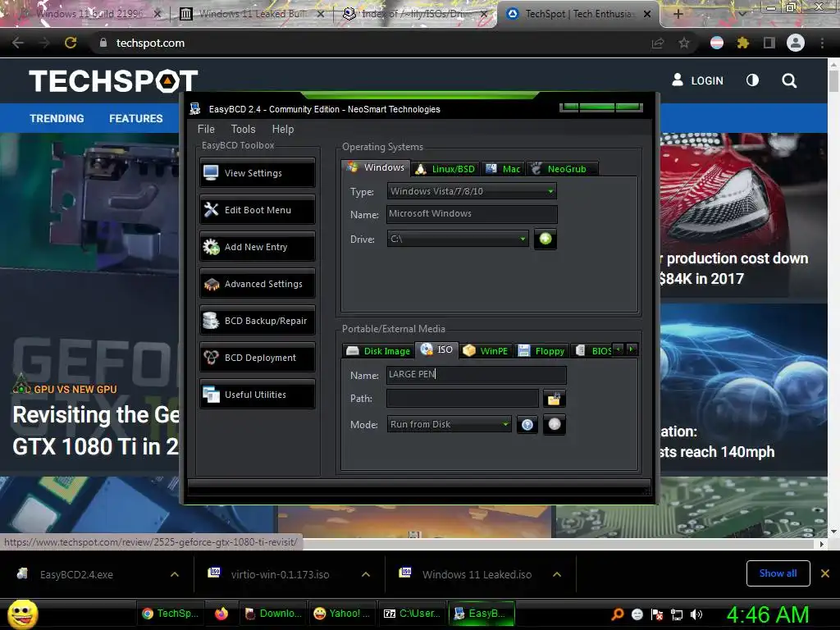Open the browser three-dot menu
This screenshot has height=630, width=840.
[822, 43]
